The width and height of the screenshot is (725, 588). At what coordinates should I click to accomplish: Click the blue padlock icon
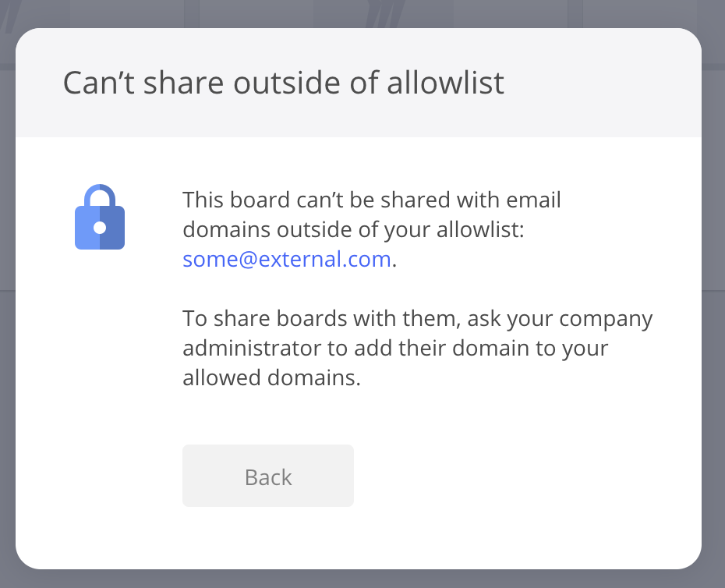[100, 222]
